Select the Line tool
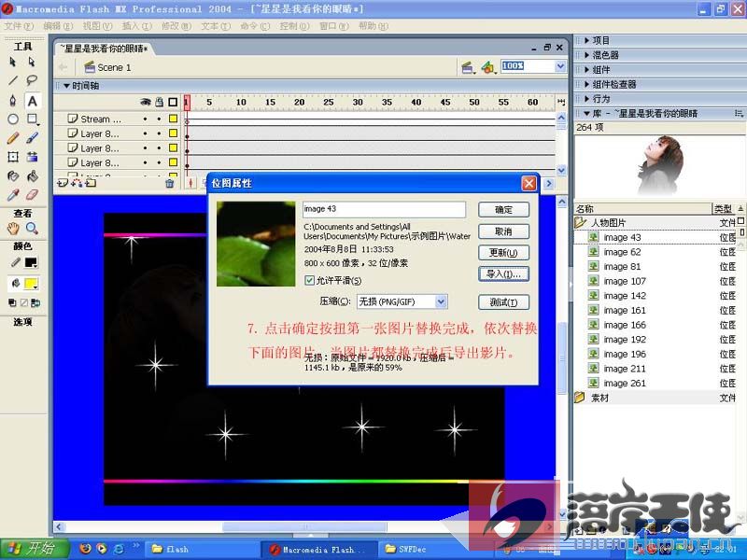This screenshot has width=747, height=560. click(13, 80)
